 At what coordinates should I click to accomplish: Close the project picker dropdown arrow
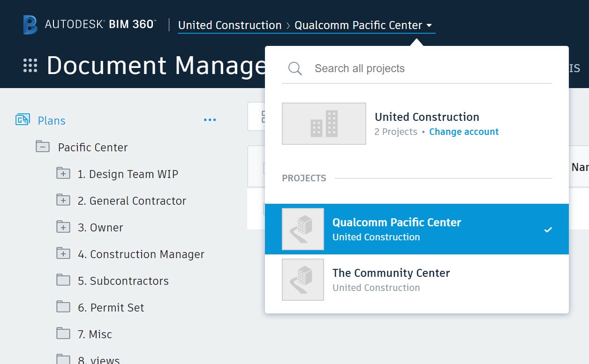(x=430, y=26)
